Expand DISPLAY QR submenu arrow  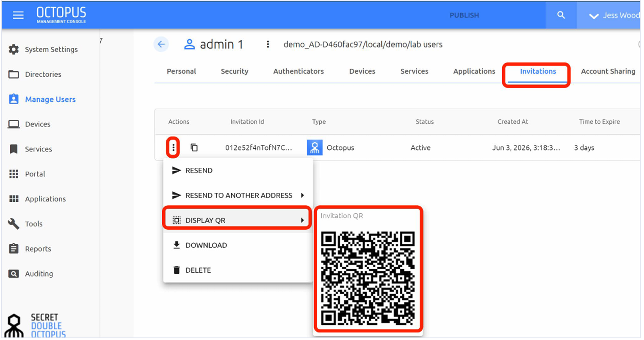pos(302,220)
